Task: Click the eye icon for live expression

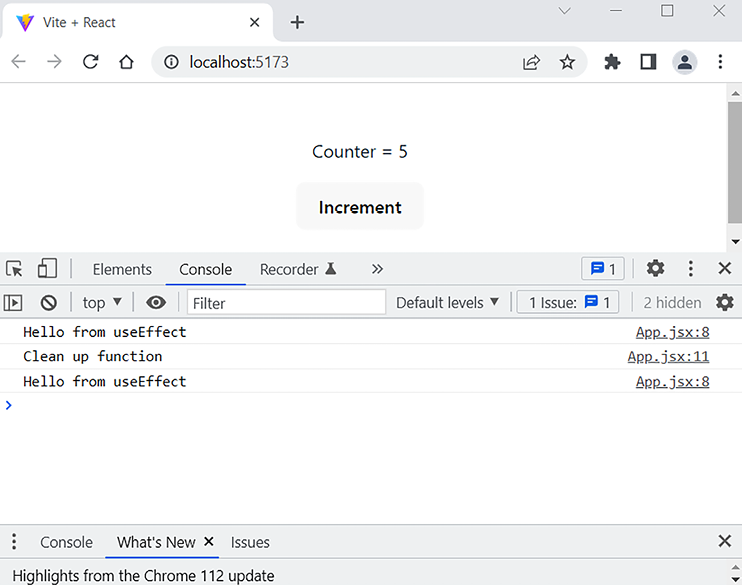Action: click(x=156, y=303)
